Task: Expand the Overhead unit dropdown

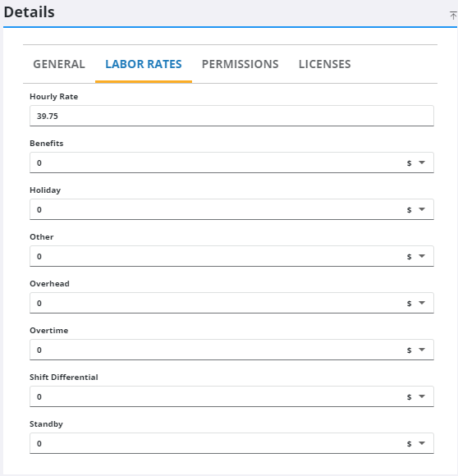Action: tap(422, 303)
